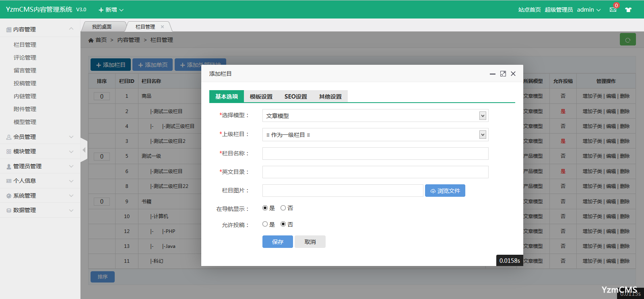Click the 浏览文件 upload button

pos(445,191)
